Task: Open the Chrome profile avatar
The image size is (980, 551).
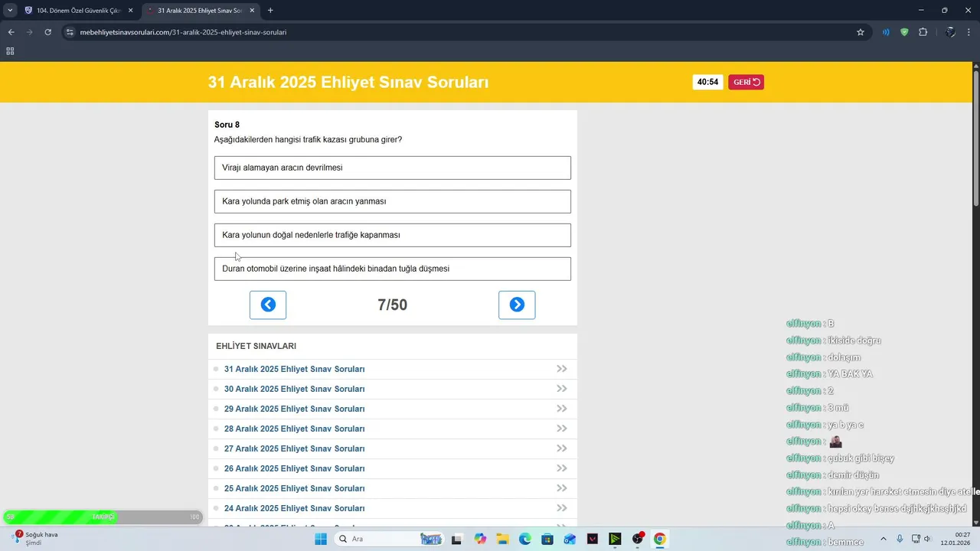Action: click(x=950, y=32)
